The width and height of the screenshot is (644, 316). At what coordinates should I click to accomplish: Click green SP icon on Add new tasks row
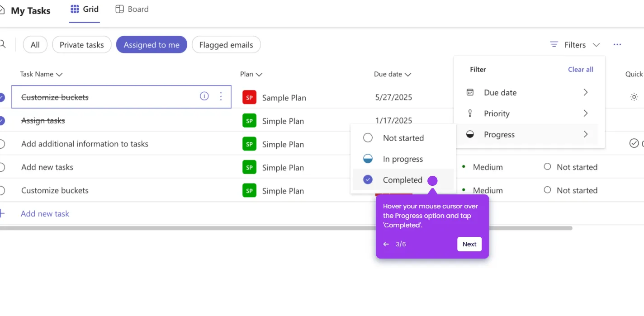point(249,167)
